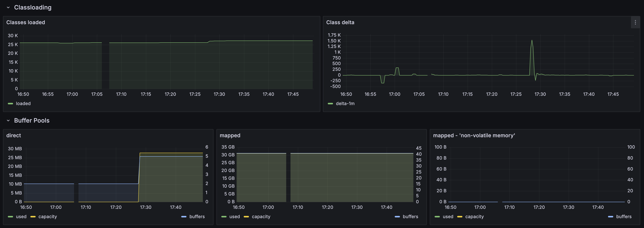This screenshot has height=228, width=644.
Task: Click the yellow line icon beside 'capacity' in non-volatile panel
Action: (460, 216)
